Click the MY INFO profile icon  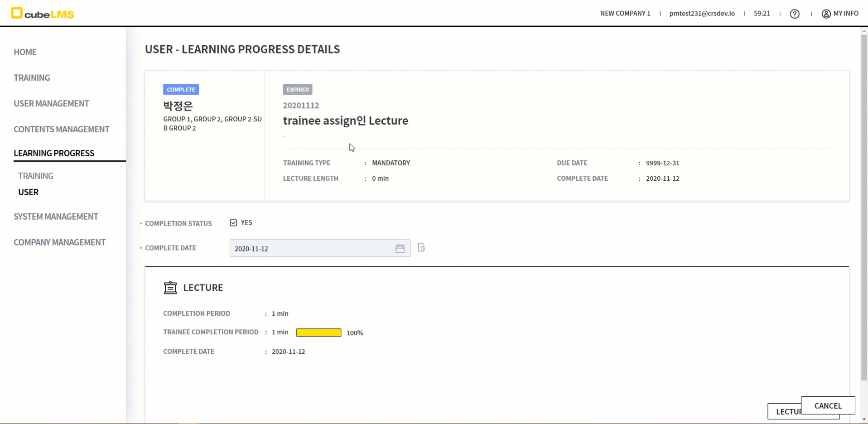(x=826, y=14)
